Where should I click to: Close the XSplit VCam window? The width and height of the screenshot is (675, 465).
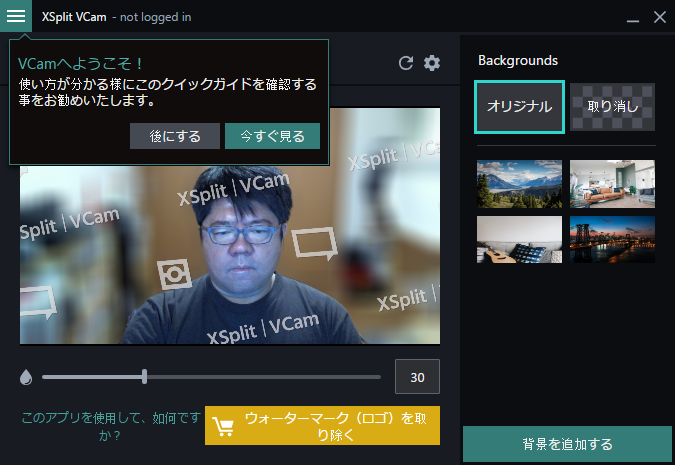660,17
